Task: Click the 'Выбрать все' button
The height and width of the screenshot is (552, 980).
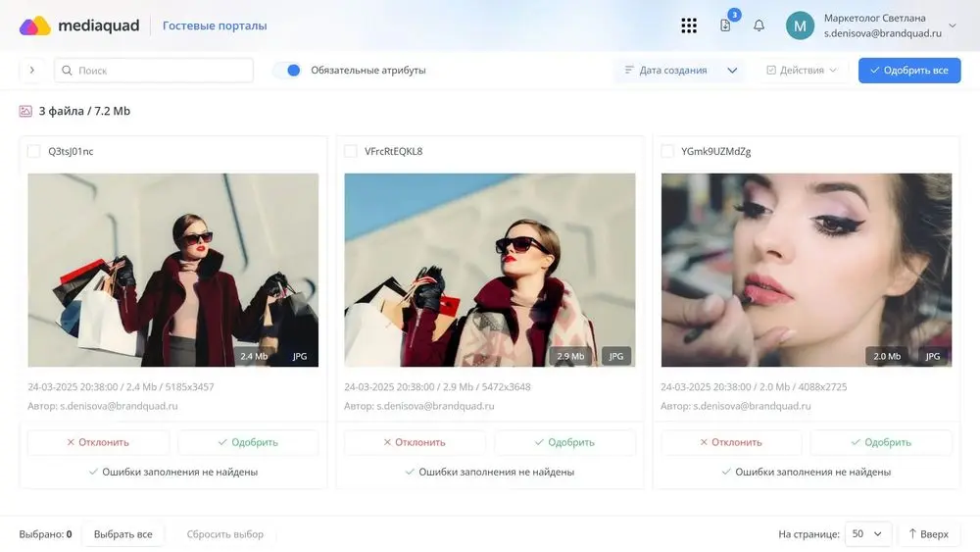Action: click(123, 534)
